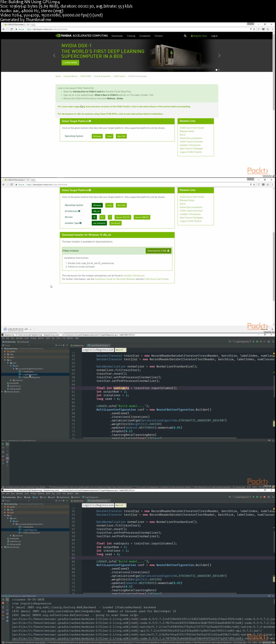Expand External Libraries in the third frame tree
Screen dimensions: 276x644
(2, 392)
